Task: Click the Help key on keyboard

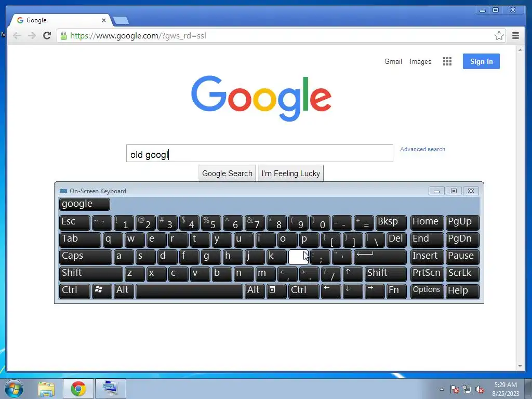Action: point(462,291)
